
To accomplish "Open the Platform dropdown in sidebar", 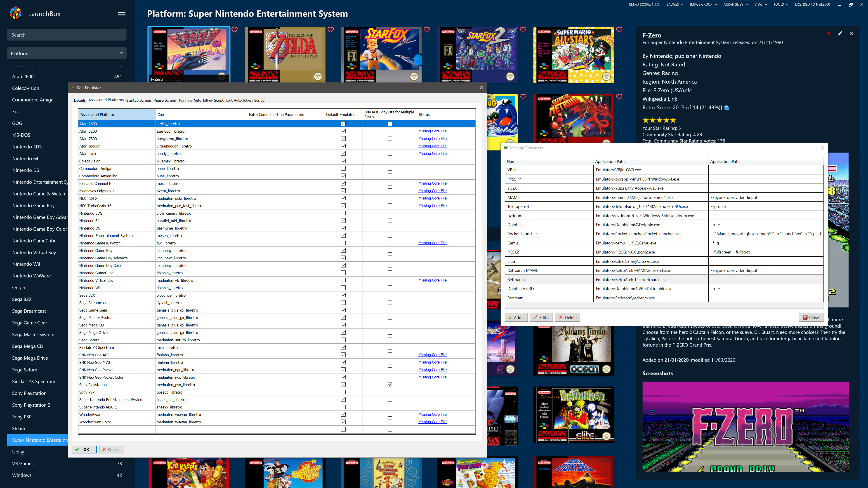I will tap(66, 53).
